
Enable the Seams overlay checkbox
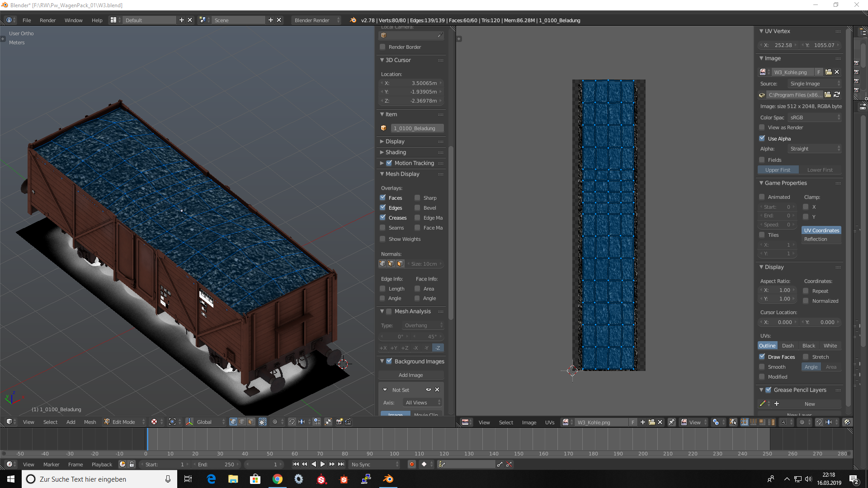tap(383, 228)
